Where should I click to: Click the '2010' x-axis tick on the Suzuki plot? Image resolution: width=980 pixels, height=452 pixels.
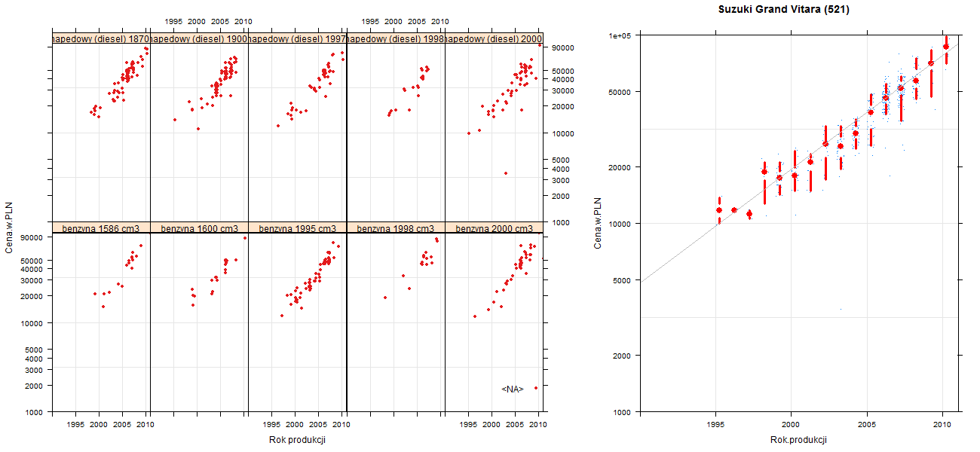pos(943,425)
